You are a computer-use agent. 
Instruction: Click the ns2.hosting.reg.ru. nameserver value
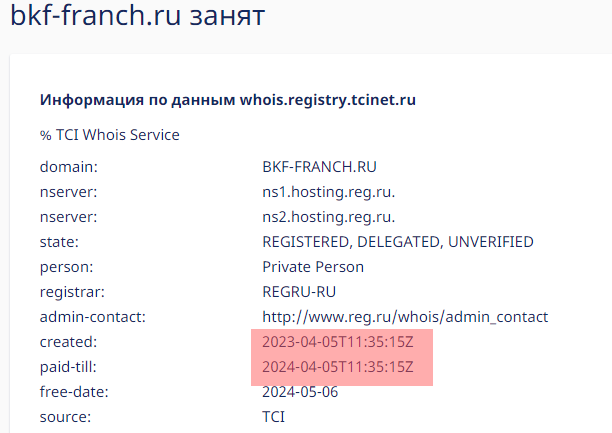click(x=329, y=217)
